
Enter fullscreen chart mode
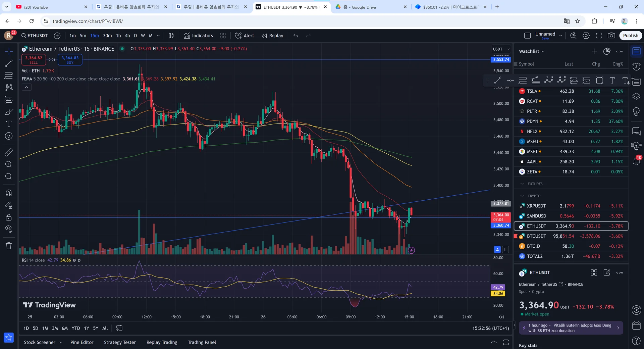click(599, 36)
